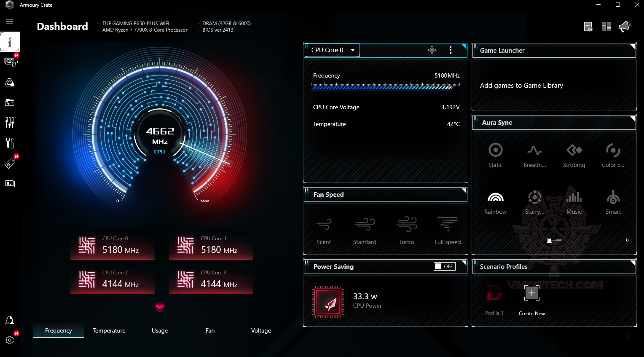Select Profile 1 scenario profile

click(x=494, y=301)
